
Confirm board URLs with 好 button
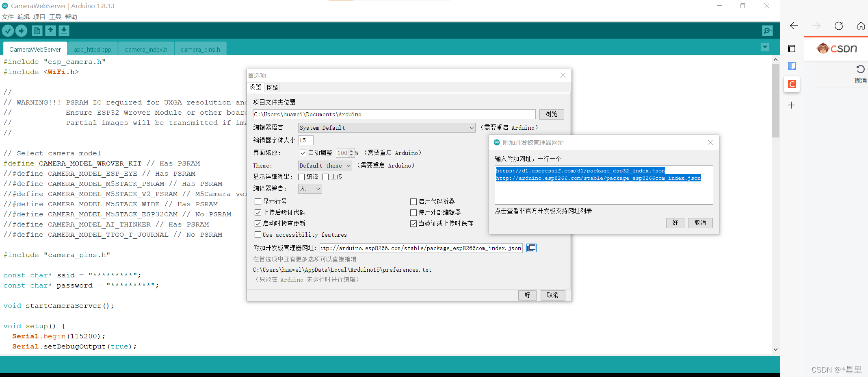tap(675, 223)
